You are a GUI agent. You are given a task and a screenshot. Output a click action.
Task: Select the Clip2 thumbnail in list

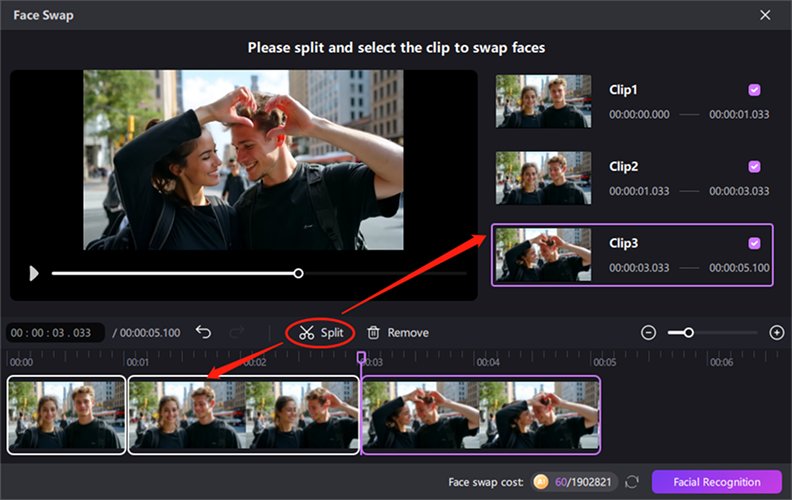[543, 178]
